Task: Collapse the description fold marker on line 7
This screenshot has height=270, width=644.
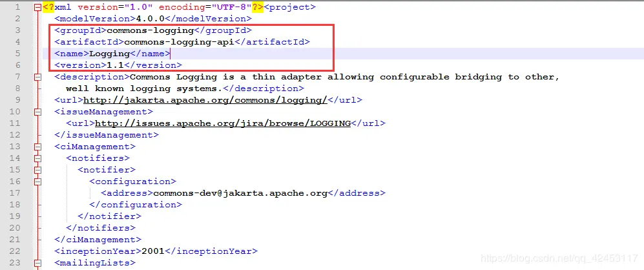Action: (37, 77)
